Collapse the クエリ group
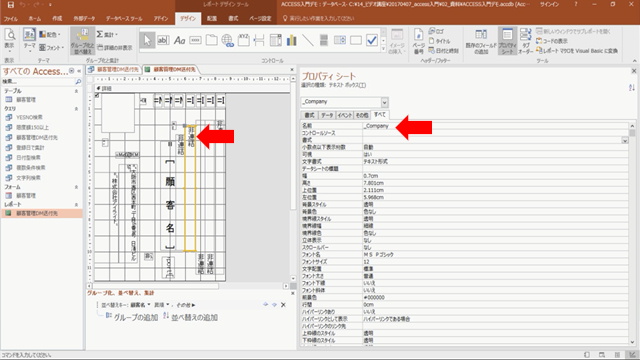The image size is (640, 360). 76,109
